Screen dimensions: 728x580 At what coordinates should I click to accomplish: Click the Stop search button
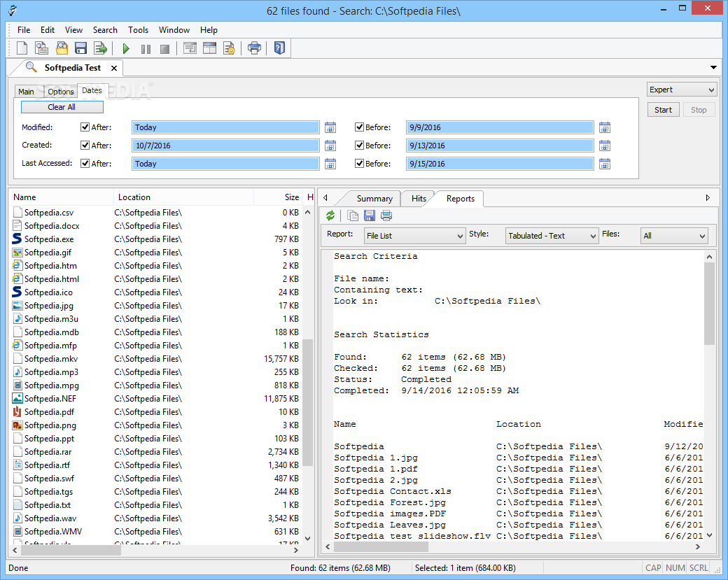point(699,110)
